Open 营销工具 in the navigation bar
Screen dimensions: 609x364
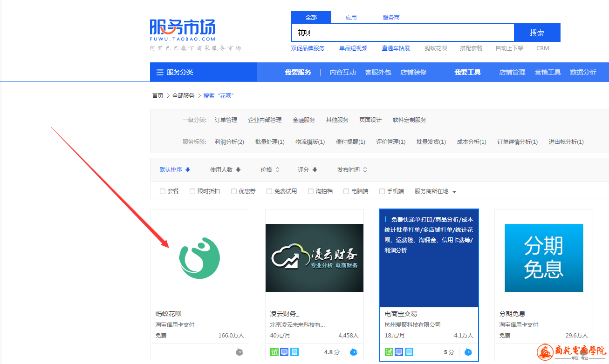coord(548,72)
